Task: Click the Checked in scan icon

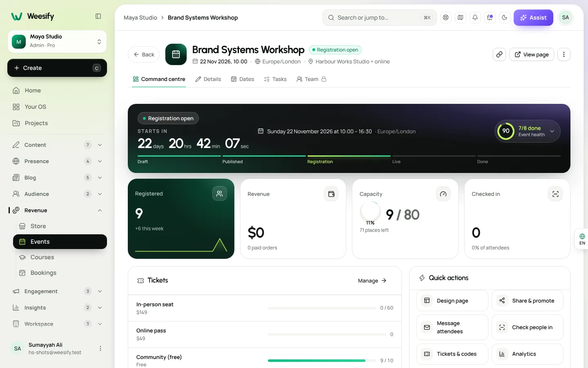Action: point(555,194)
